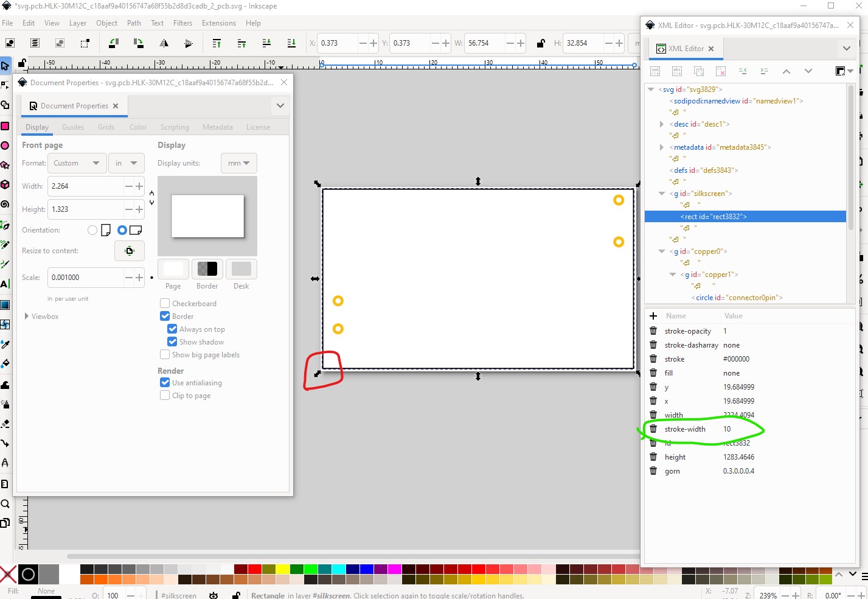
Task: Indent node in XML Editor
Action: pyautogui.click(x=765, y=71)
